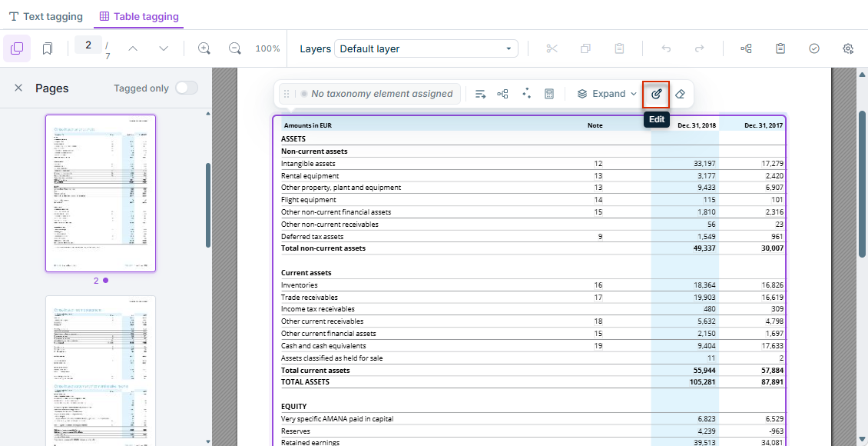This screenshot has width=868, height=446.
Task: Click the document scrollbar up arrow
Action: coord(862,75)
